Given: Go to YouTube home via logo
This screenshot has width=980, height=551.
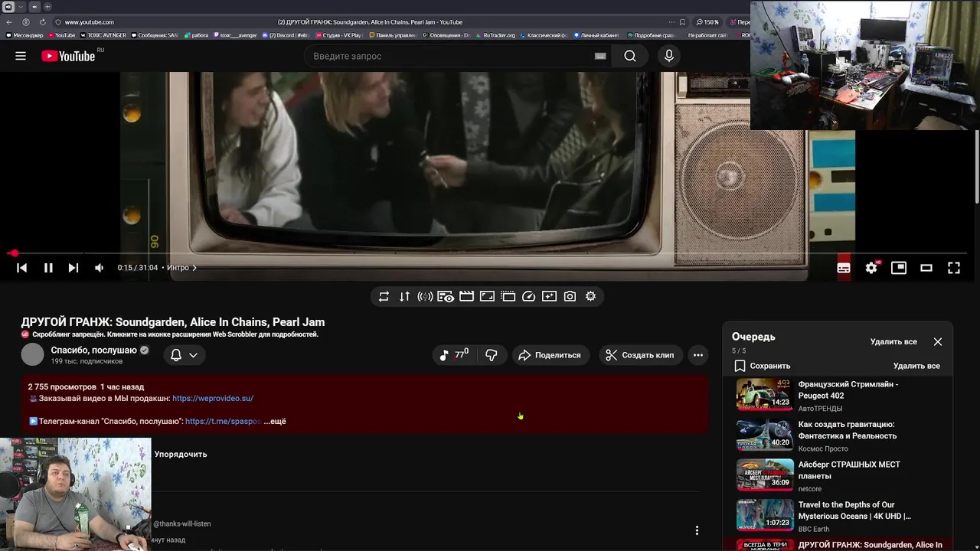Looking at the screenshot, I should point(68,56).
